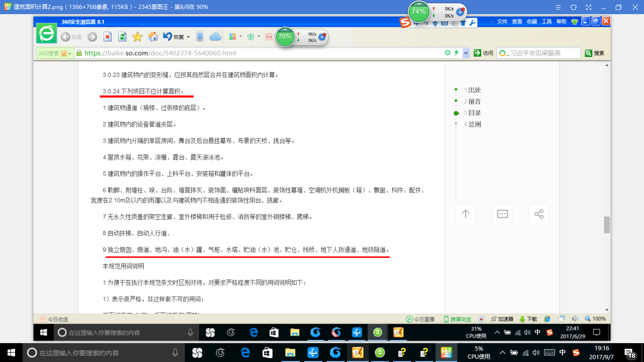
Task: Open the 查看 menu
Action: pos(517,21)
